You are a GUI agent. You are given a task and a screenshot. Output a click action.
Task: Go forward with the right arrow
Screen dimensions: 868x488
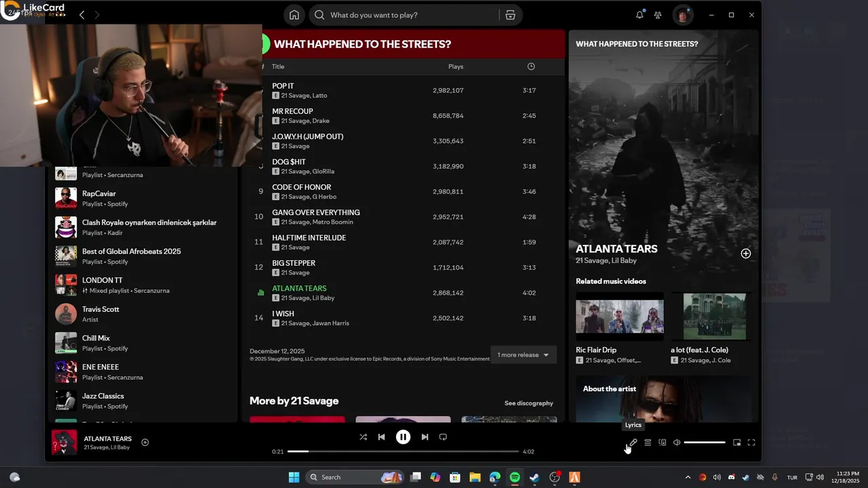point(97,15)
